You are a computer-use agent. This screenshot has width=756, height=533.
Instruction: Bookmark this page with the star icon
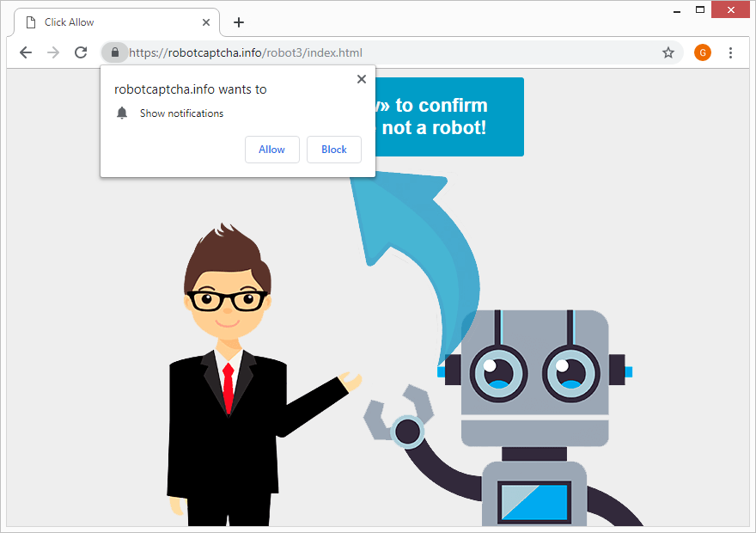(x=668, y=52)
